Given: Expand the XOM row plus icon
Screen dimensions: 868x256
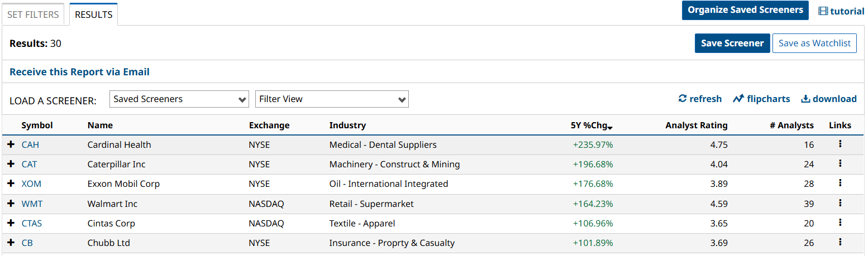Looking at the screenshot, I should 11,183.
